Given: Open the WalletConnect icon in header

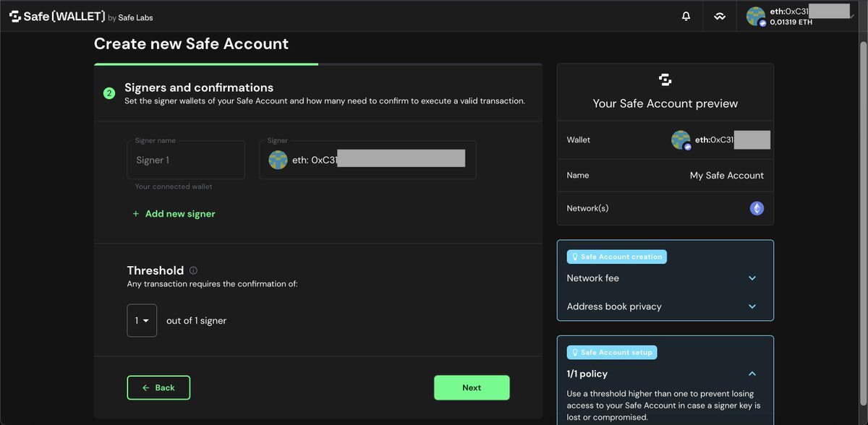Looking at the screenshot, I should coord(720,17).
